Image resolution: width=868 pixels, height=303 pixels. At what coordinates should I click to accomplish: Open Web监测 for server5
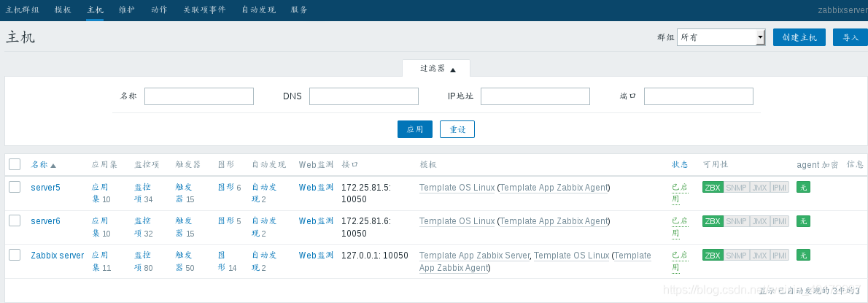tap(316, 188)
